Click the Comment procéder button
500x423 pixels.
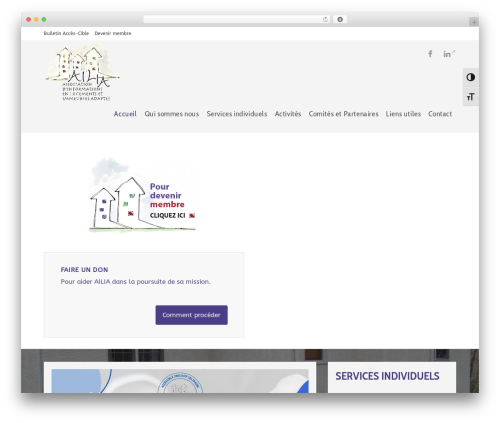point(192,315)
